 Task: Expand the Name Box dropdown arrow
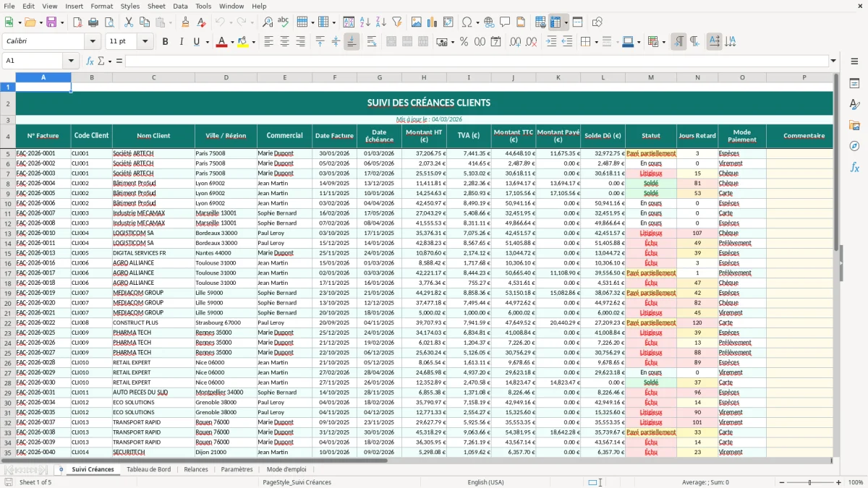71,61
